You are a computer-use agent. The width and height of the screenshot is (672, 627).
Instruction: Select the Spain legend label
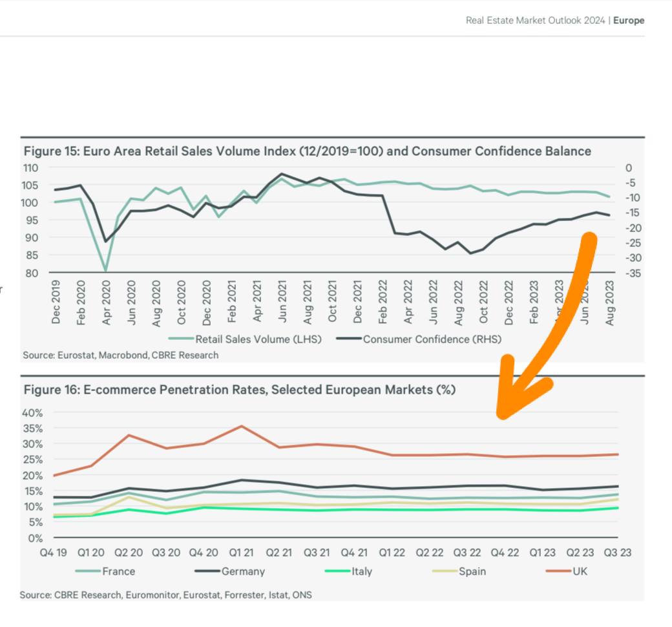tap(472, 571)
